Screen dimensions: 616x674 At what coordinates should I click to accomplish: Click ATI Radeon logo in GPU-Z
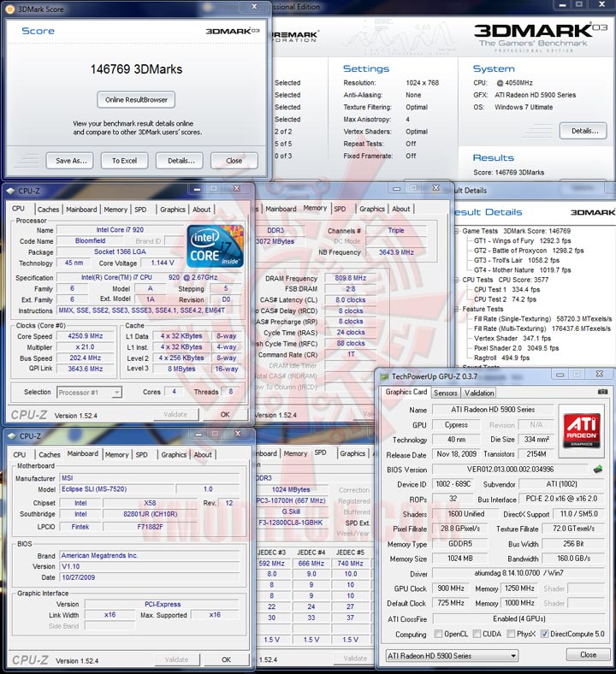(x=582, y=430)
